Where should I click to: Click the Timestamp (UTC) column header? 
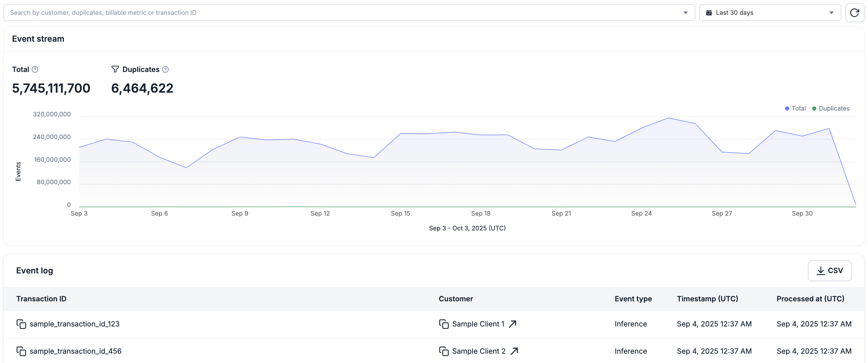[x=708, y=299]
